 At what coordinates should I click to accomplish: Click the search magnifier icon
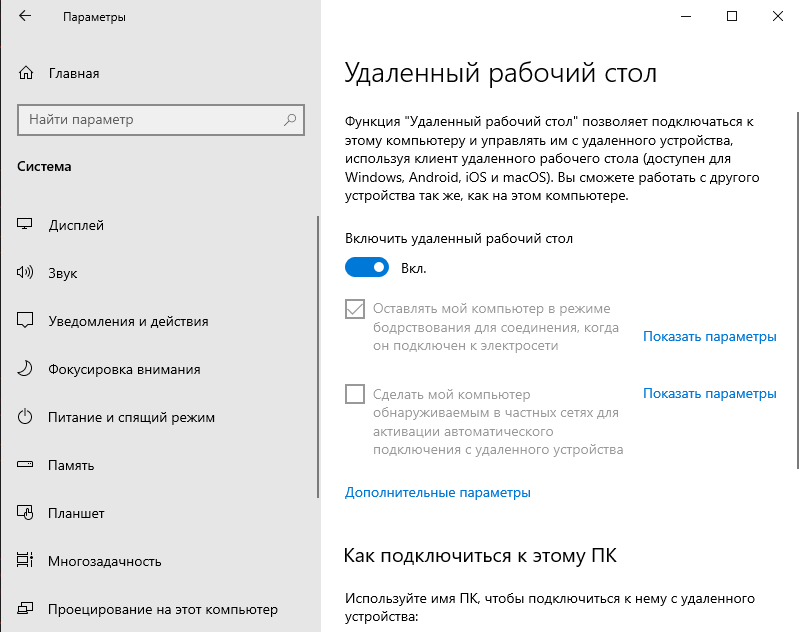[x=288, y=120]
